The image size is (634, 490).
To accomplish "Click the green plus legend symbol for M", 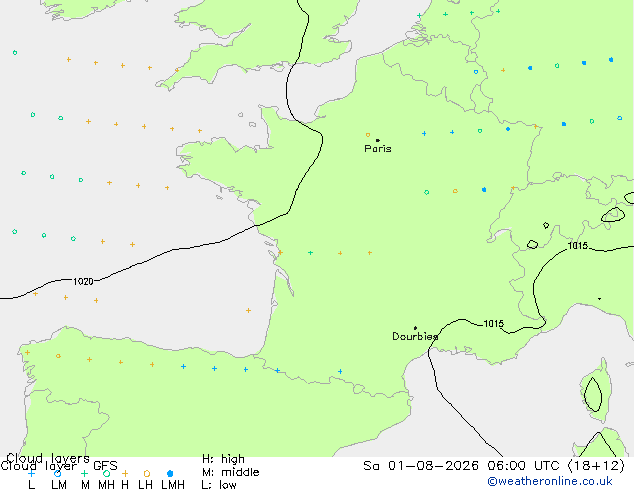I will (x=84, y=473).
